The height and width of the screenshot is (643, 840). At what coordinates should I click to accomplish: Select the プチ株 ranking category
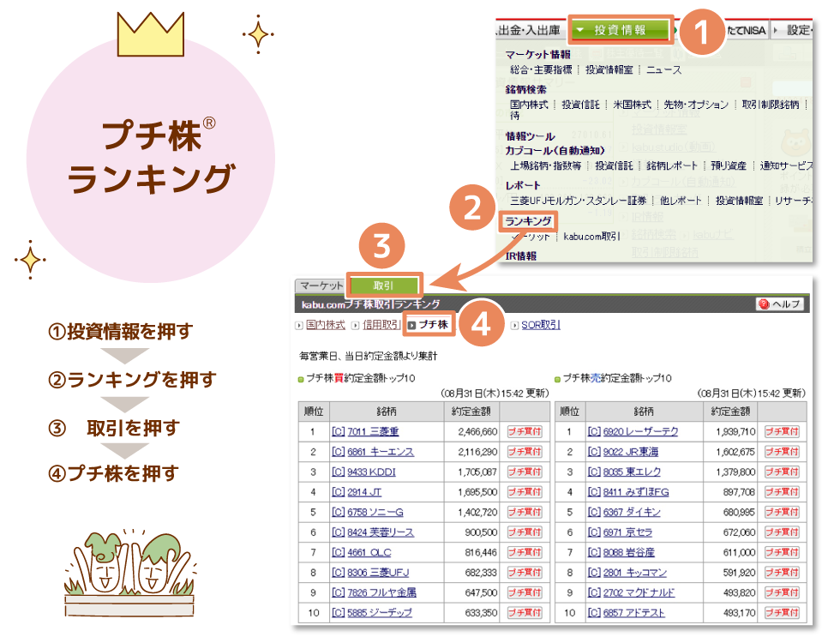coord(433,324)
